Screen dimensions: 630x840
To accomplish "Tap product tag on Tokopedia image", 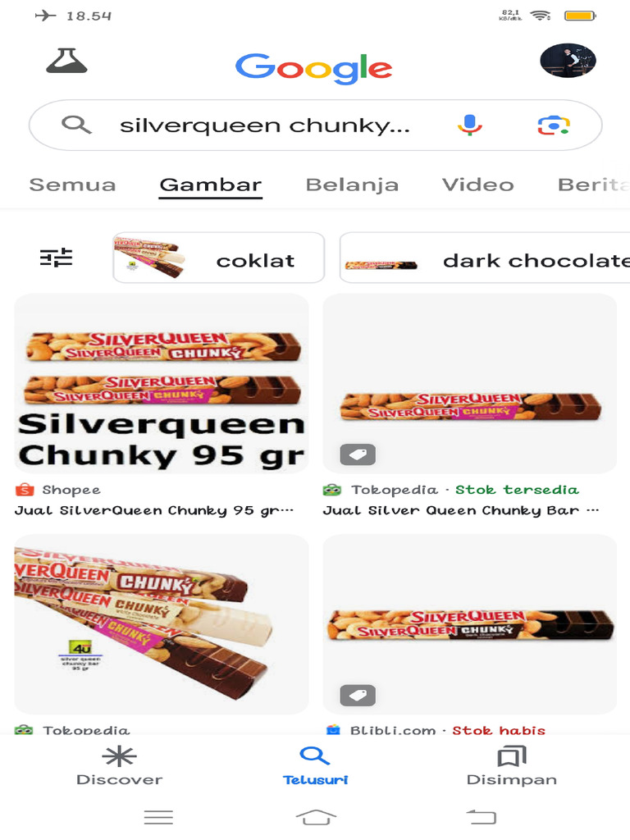I will click(358, 454).
